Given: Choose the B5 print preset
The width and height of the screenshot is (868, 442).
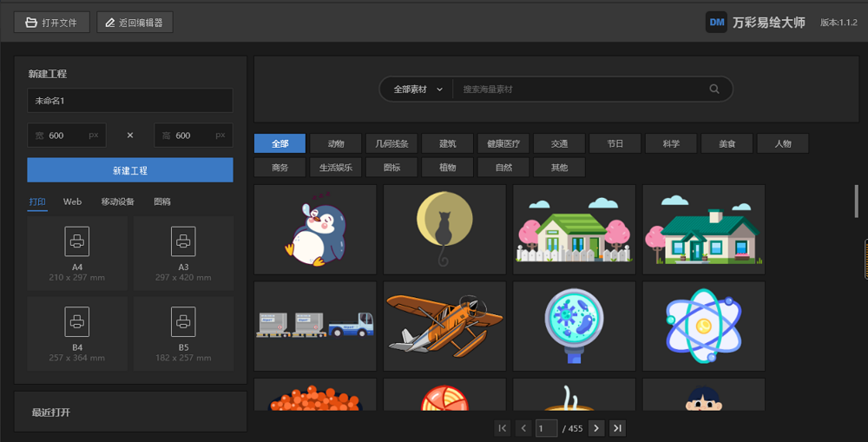Looking at the screenshot, I should click(x=183, y=333).
